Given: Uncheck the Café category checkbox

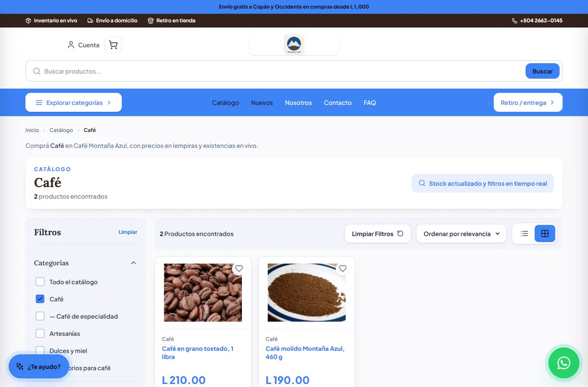Looking at the screenshot, I should (x=40, y=299).
